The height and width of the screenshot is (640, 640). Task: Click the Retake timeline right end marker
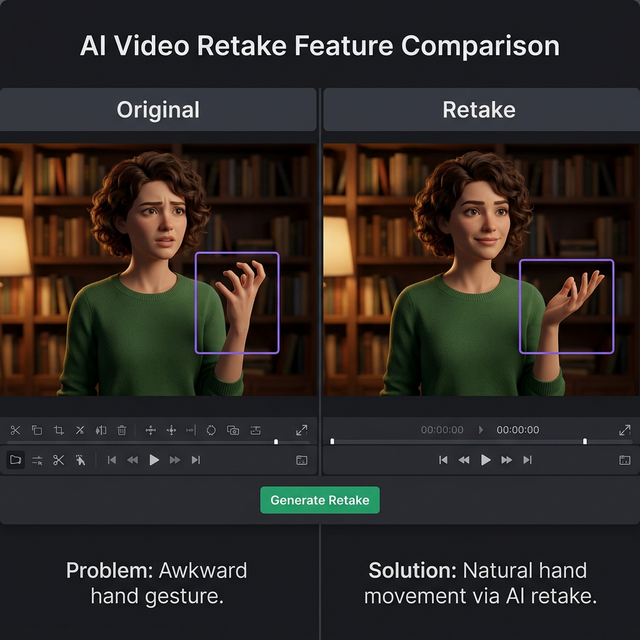coord(585,441)
